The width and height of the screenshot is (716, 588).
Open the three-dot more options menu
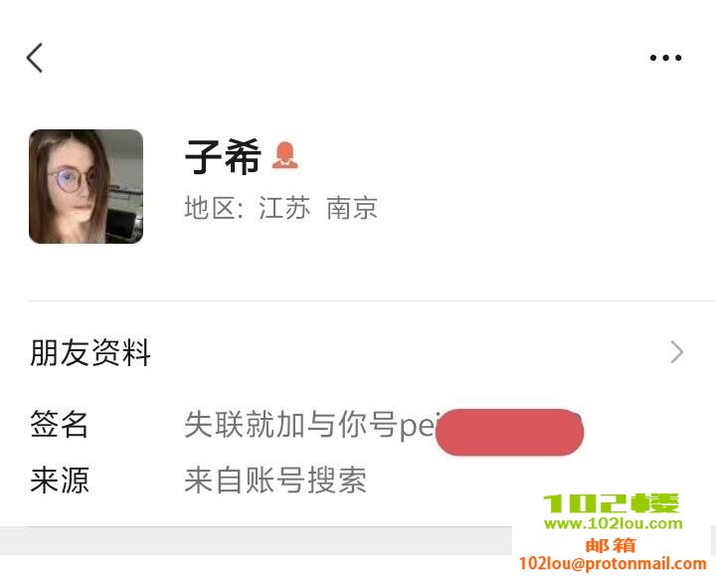pyautogui.click(x=665, y=58)
